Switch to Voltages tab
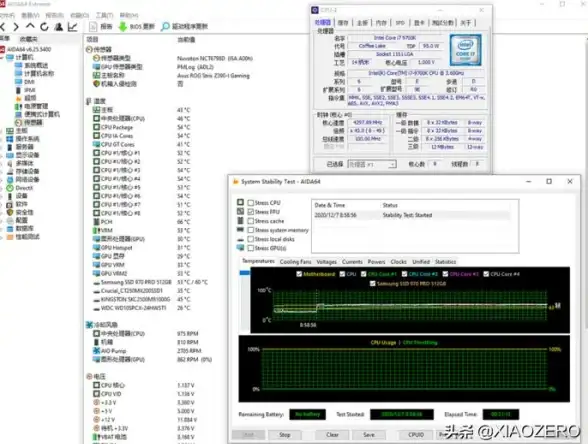Image resolution: width=588 pixels, height=444 pixels. coord(327,262)
